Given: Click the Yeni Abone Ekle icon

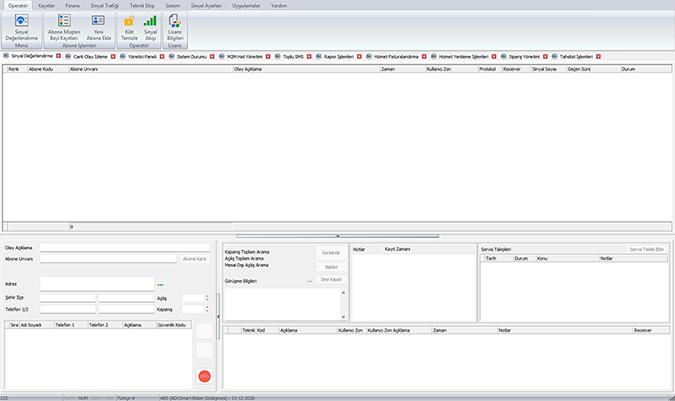Looking at the screenshot, I should tap(98, 21).
